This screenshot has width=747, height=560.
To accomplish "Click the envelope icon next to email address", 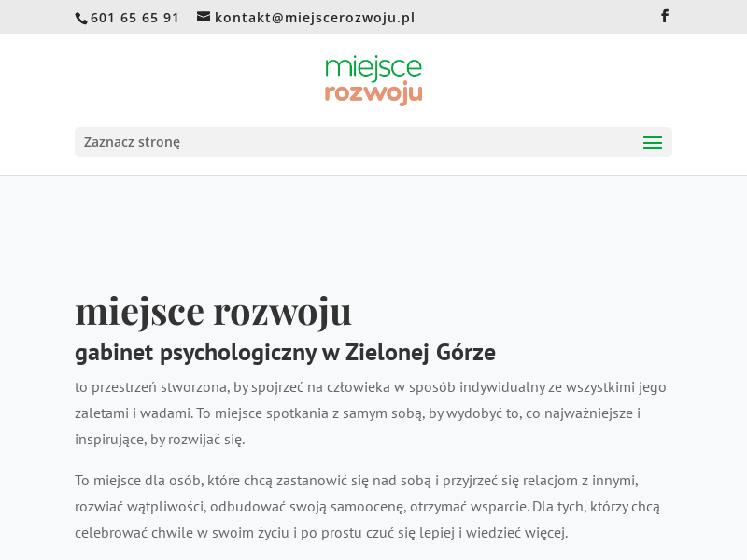I will click(201, 16).
